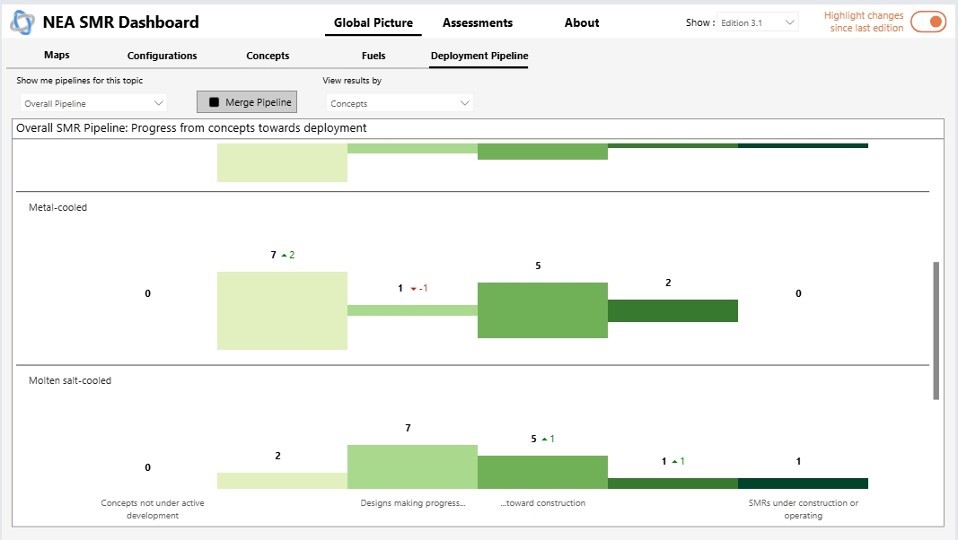Image resolution: width=958 pixels, height=540 pixels.
Task: Expand the Overall Pipeline topic dropdown
Action: 93,103
